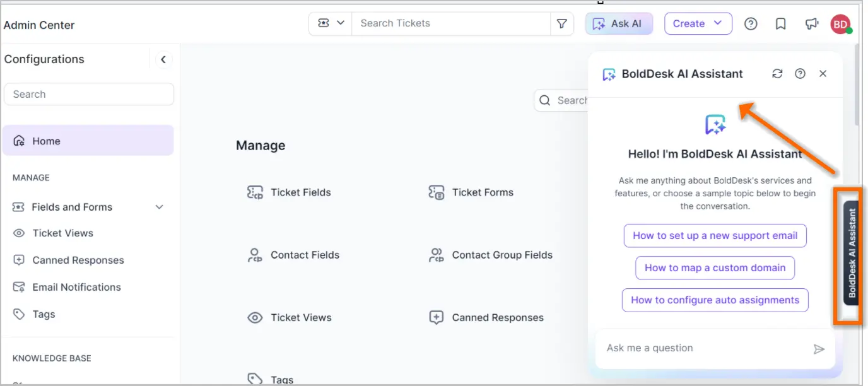
Task: Open the ticket search filter icon
Action: coord(561,23)
